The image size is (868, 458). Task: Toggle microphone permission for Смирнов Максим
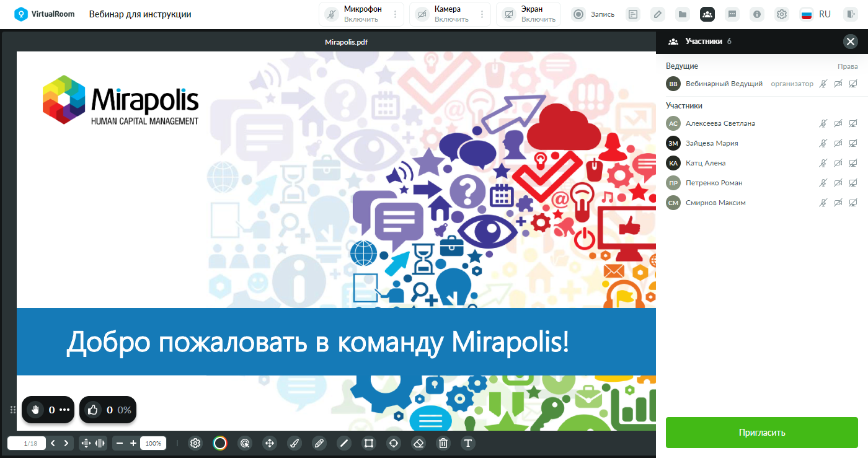[823, 203]
